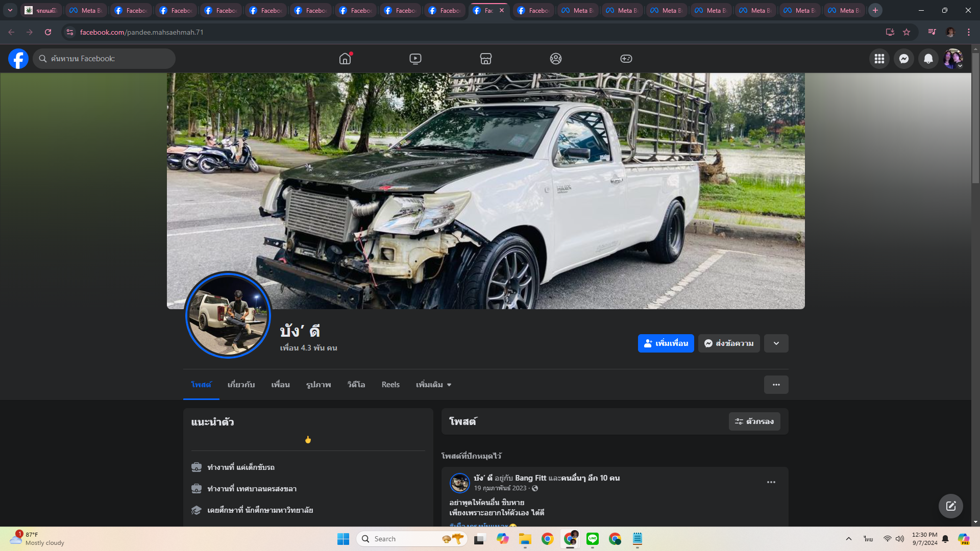Open the profile picture thumbnail
980x551 pixels.
pos(228,315)
